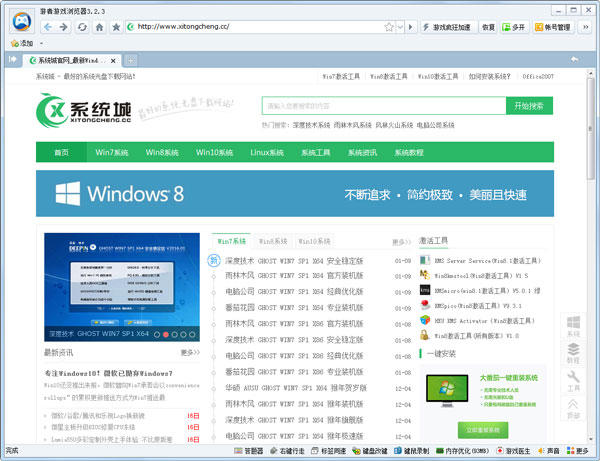Viewport: 600px width, 461px height.
Task: Click the Windows 8 banner
Action: pos(295,193)
